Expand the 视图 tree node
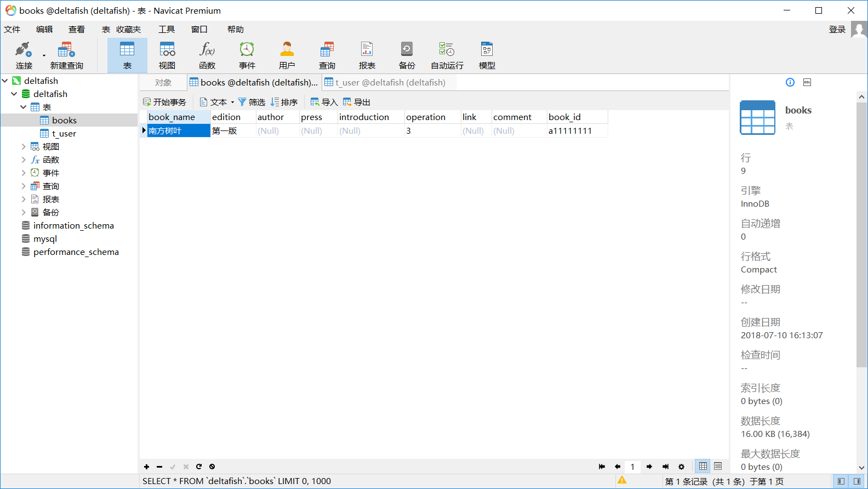The width and height of the screenshot is (868, 489). point(24,146)
